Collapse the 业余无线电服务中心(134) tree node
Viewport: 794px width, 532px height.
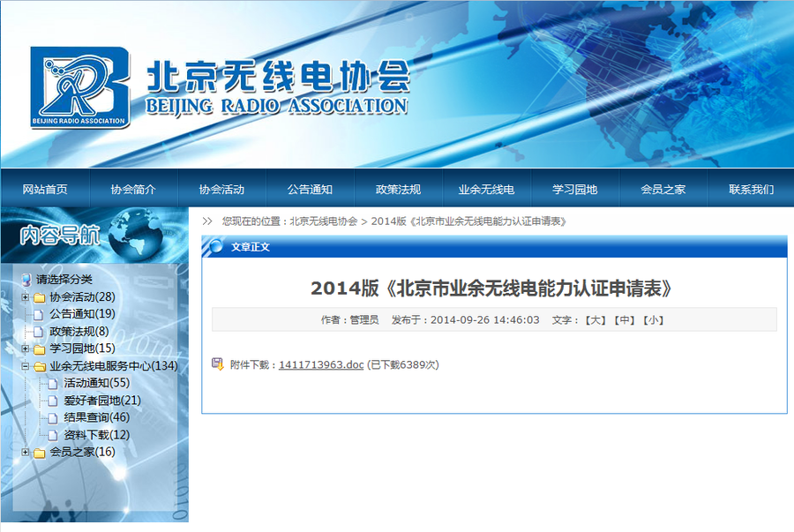pyautogui.click(x=25, y=366)
